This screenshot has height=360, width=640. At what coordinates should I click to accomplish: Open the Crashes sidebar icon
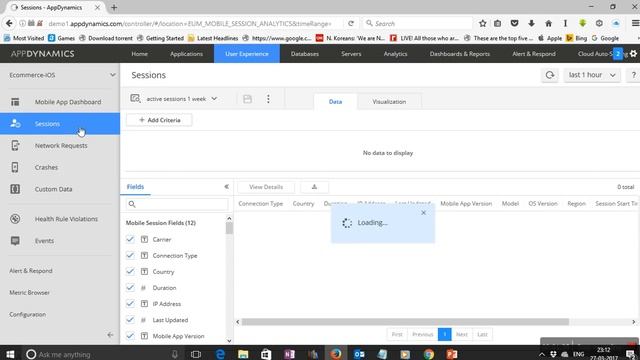click(15, 167)
